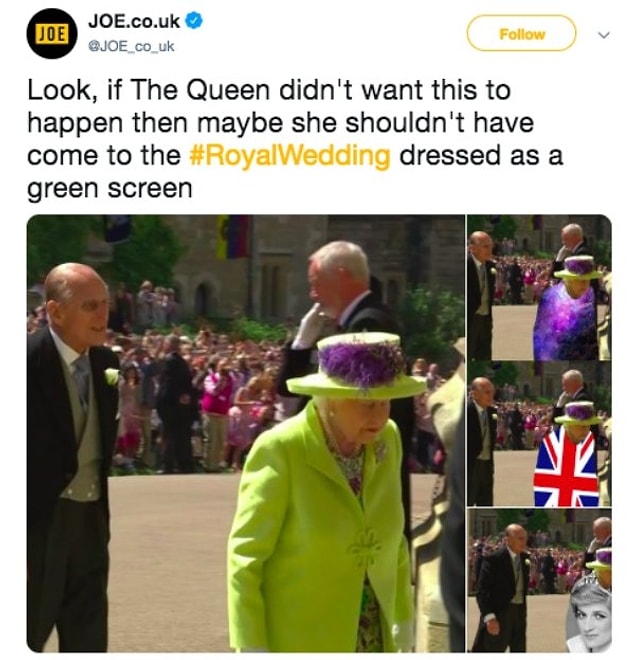The width and height of the screenshot is (635, 660).
Task: Open the large main wedding photo
Action: (246, 434)
